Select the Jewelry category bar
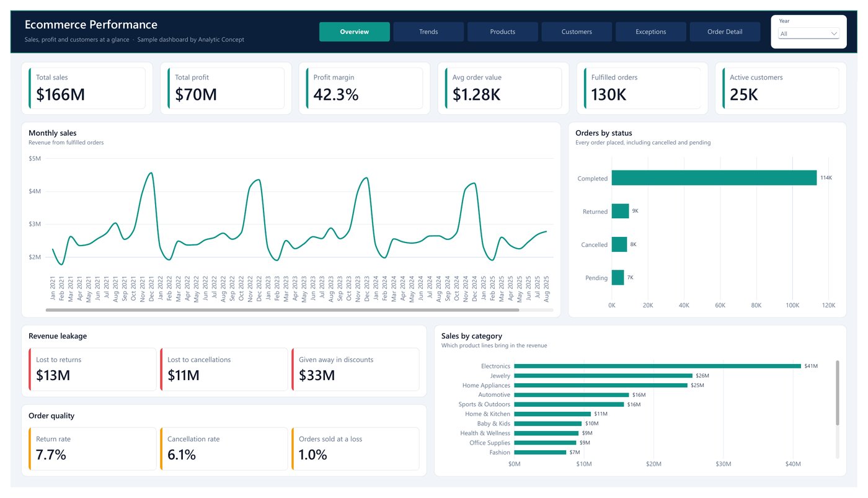The image size is (868, 498). pyautogui.click(x=603, y=376)
